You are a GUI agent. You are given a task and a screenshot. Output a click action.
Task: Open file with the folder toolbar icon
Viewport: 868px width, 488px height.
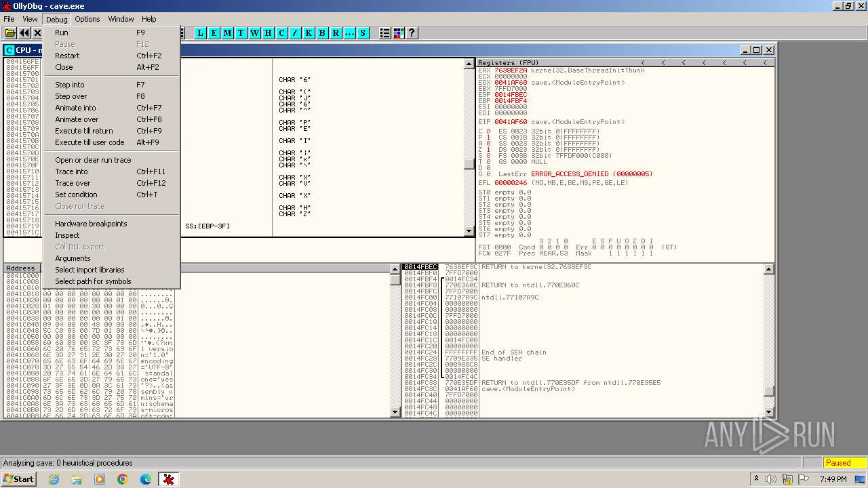coord(10,33)
